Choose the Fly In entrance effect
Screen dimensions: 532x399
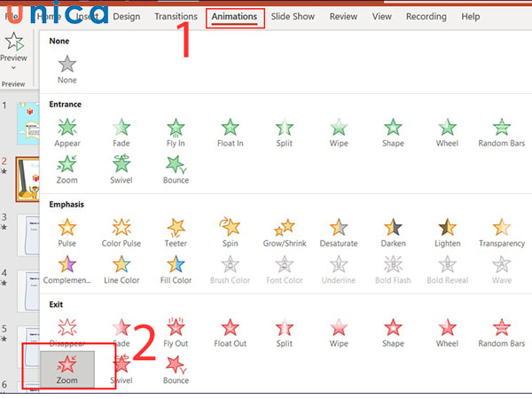176,133
